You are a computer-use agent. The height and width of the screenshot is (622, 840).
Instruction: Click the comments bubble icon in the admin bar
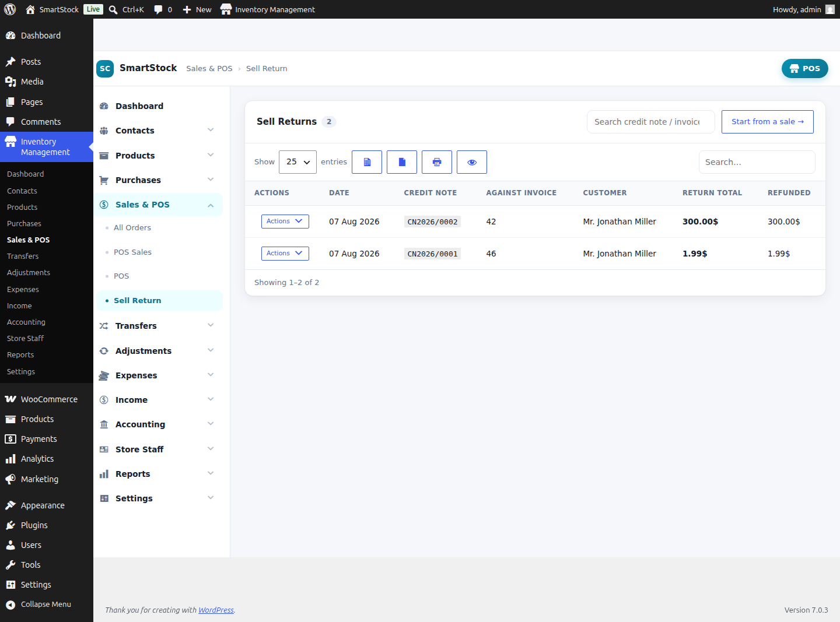click(158, 9)
